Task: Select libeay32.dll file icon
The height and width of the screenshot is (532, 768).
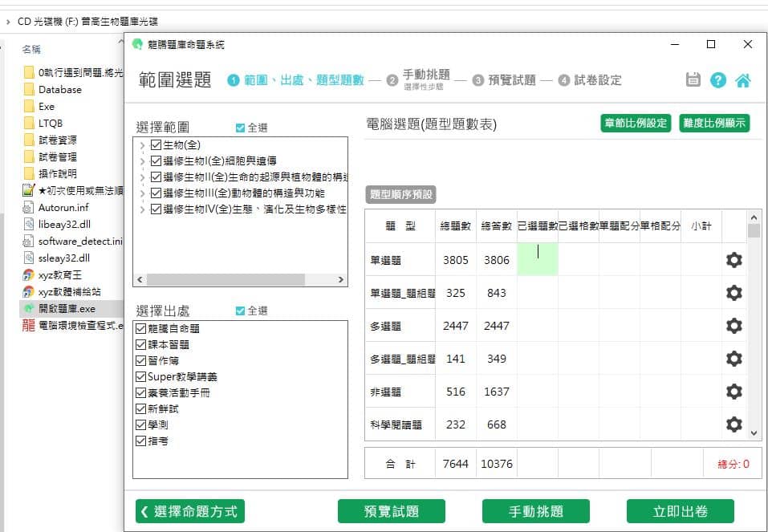Action: [28, 225]
